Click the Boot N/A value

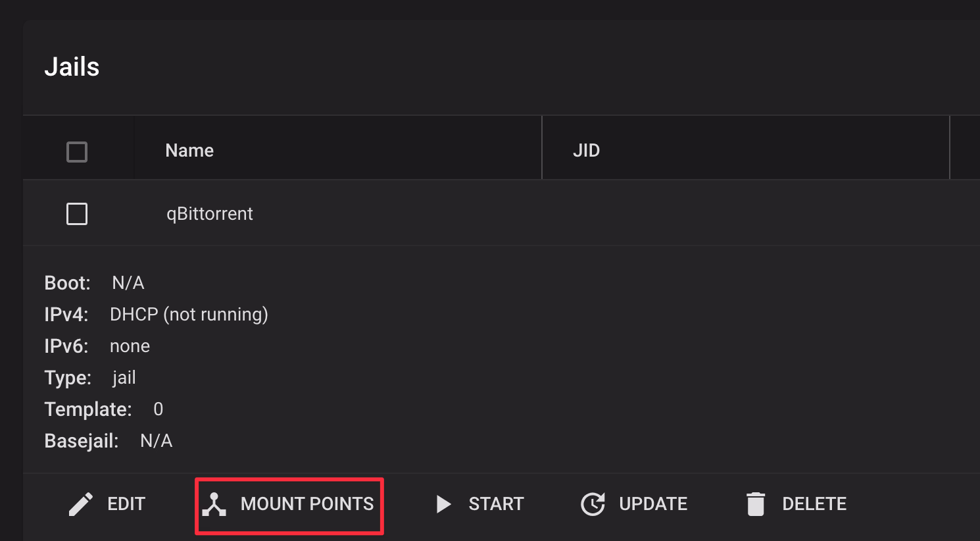pos(128,283)
